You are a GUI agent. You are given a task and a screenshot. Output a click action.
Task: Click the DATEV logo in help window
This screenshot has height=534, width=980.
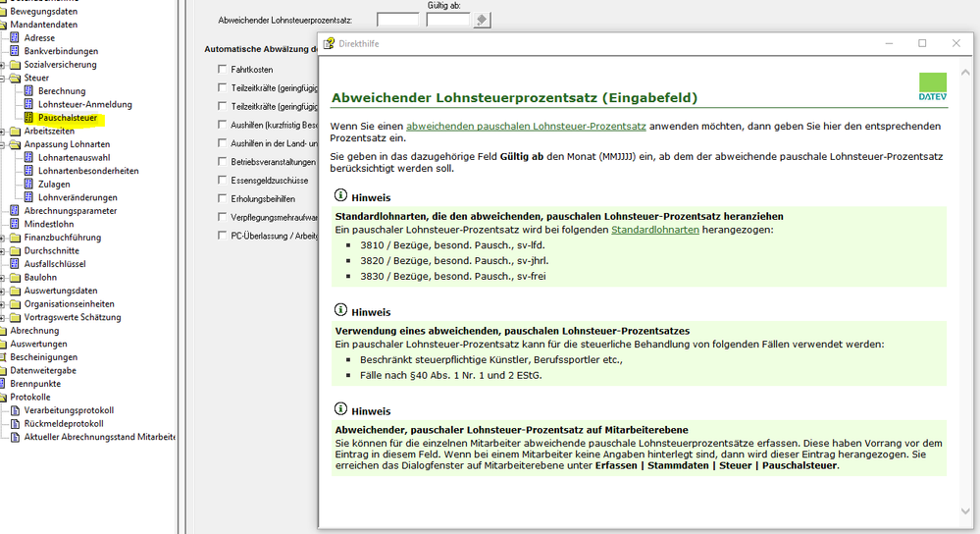point(933,86)
